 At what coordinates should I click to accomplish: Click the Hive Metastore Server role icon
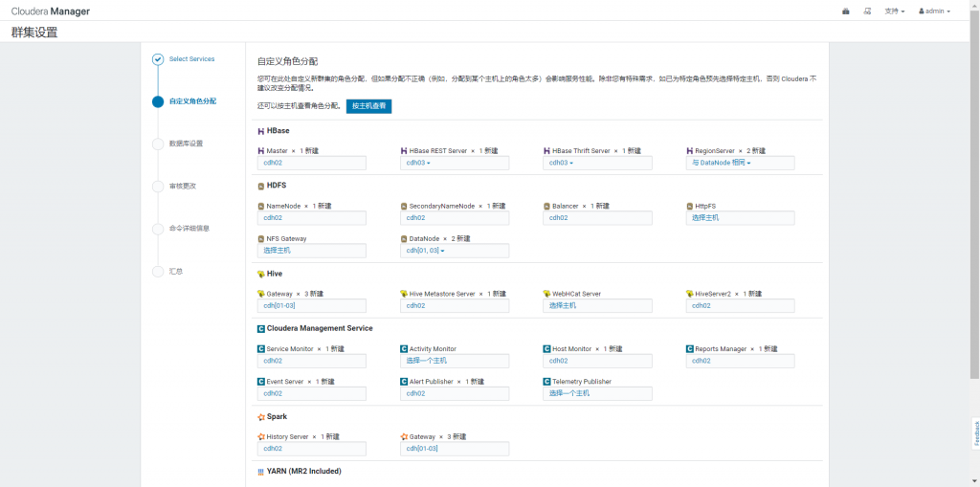[404, 294]
